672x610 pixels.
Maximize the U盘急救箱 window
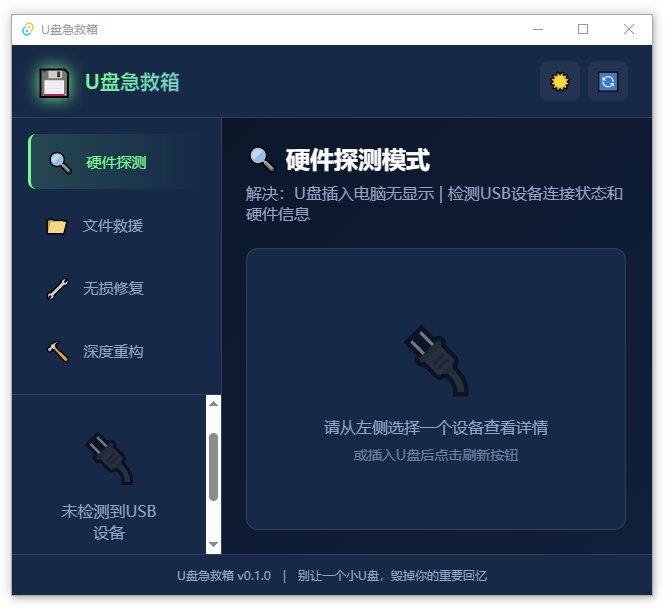coord(583,30)
